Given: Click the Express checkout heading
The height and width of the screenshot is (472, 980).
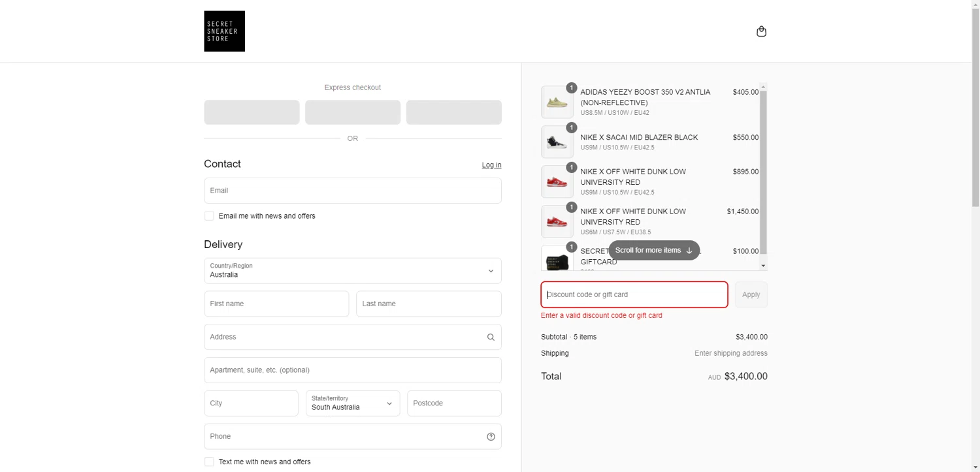Looking at the screenshot, I should 353,87.
